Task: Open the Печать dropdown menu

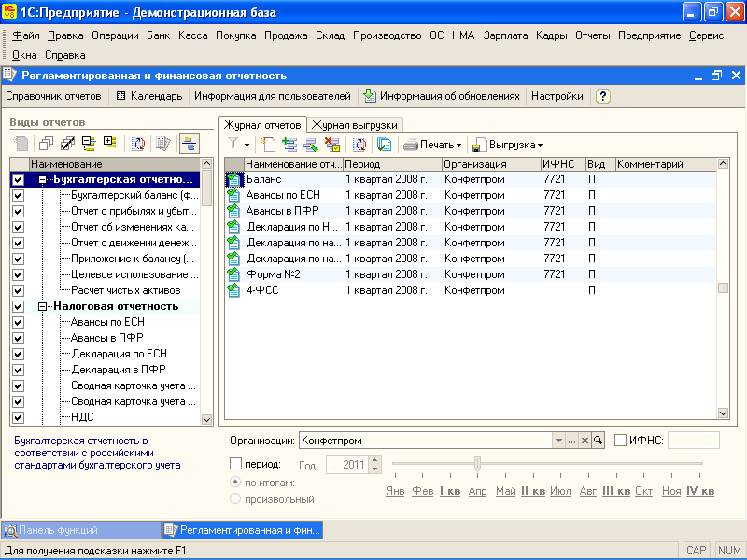Action: click(x=432, y=145)
